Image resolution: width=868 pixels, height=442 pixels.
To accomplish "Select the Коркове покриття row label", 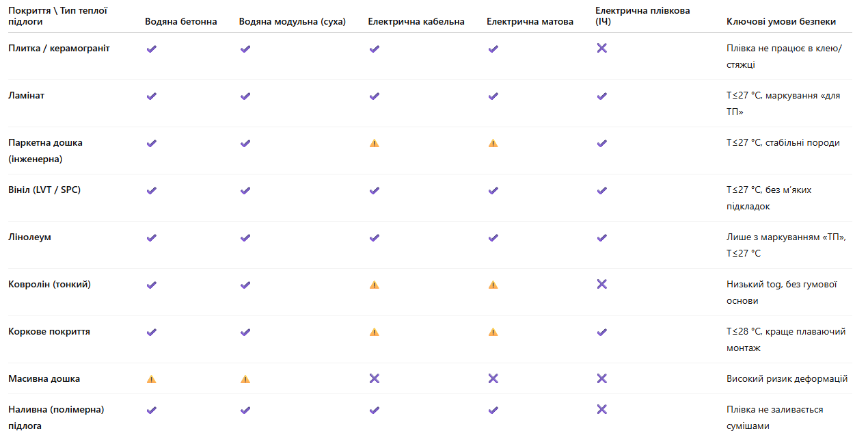I will click(49, 331).
